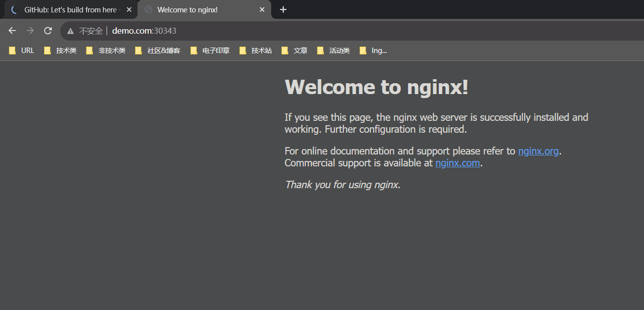The image size is (644, 310).
Task: Follow the nginx.com link
Action: 458,163
